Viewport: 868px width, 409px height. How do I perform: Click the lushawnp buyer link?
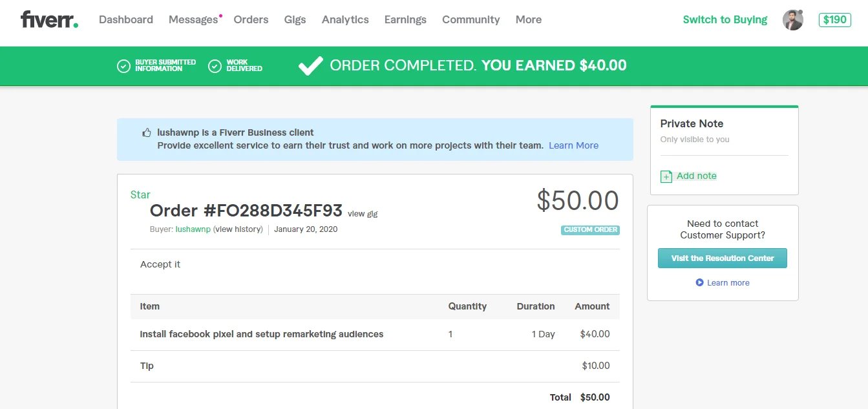[193, 229]
